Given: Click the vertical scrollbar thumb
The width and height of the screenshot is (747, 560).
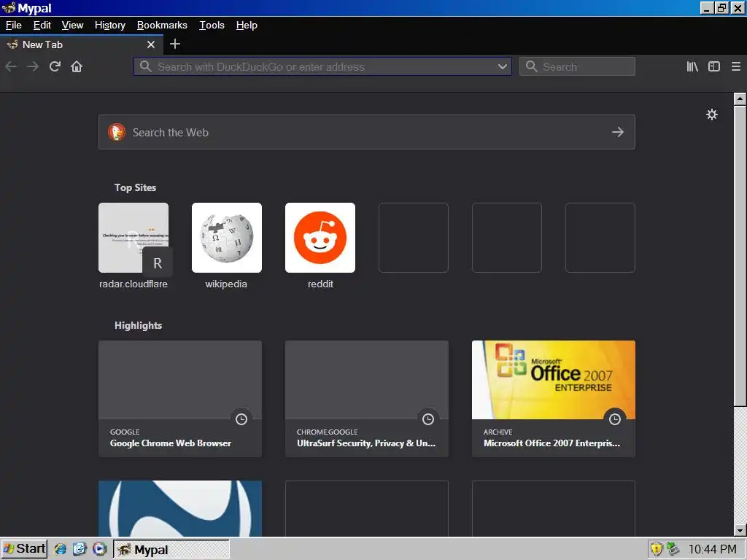Looking at the screenshot, I should click(x=740, y=256).
